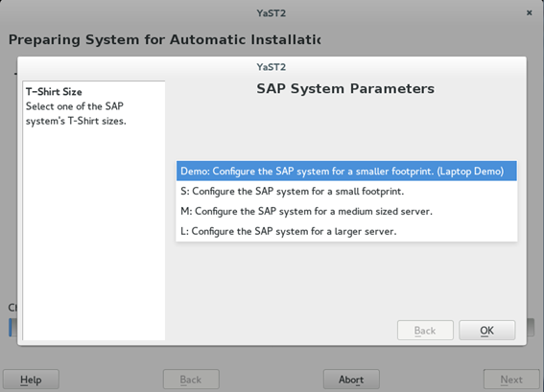Click the SAP System Parameters heading
The image size is (544, 392).
[345, 89]
